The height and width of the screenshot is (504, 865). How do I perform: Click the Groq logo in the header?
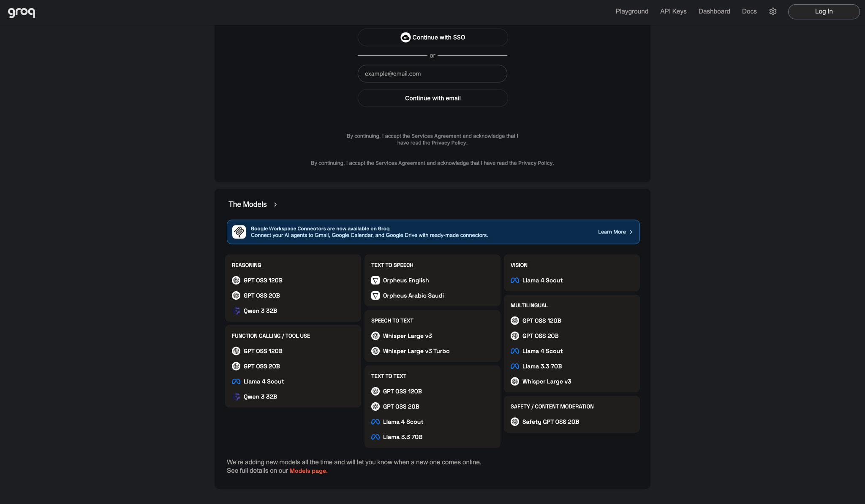[22, 12]
